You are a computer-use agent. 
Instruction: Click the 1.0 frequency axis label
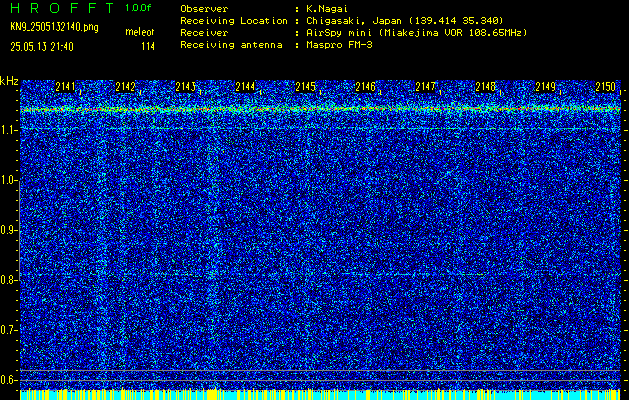[x=8, y=180]
